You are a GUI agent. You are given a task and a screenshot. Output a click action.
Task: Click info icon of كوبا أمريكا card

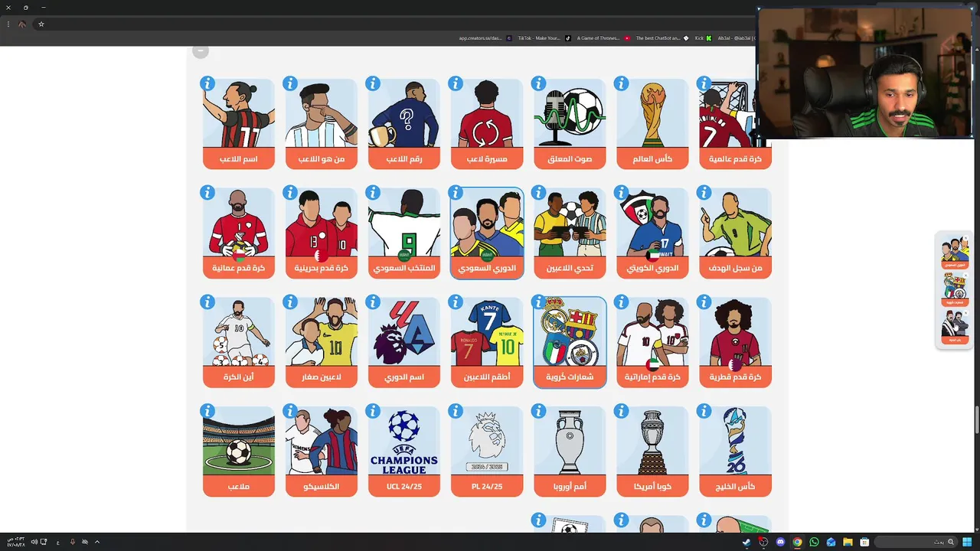point(621,412)
